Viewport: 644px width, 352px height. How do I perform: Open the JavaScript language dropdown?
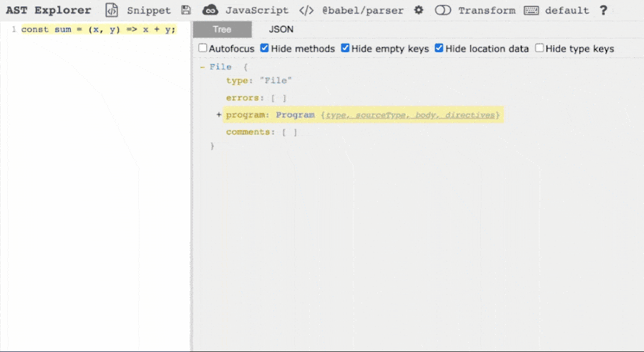tap(256, 11)
